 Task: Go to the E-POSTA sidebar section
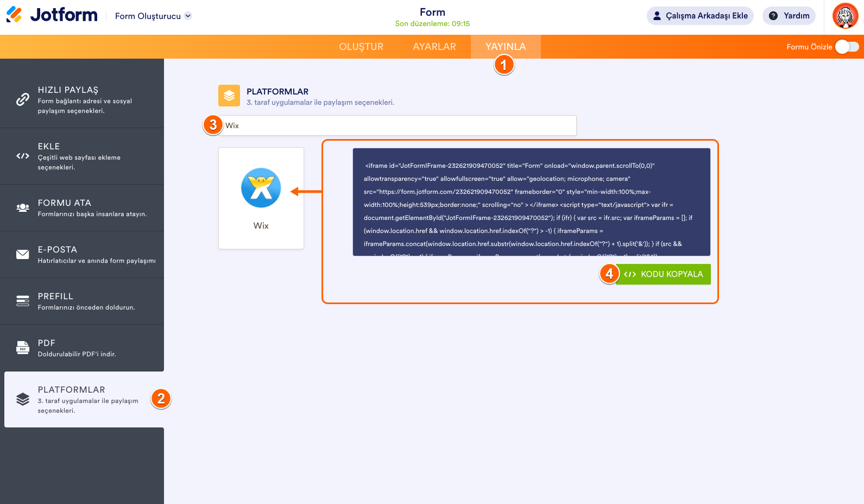[x=82, y=255]
